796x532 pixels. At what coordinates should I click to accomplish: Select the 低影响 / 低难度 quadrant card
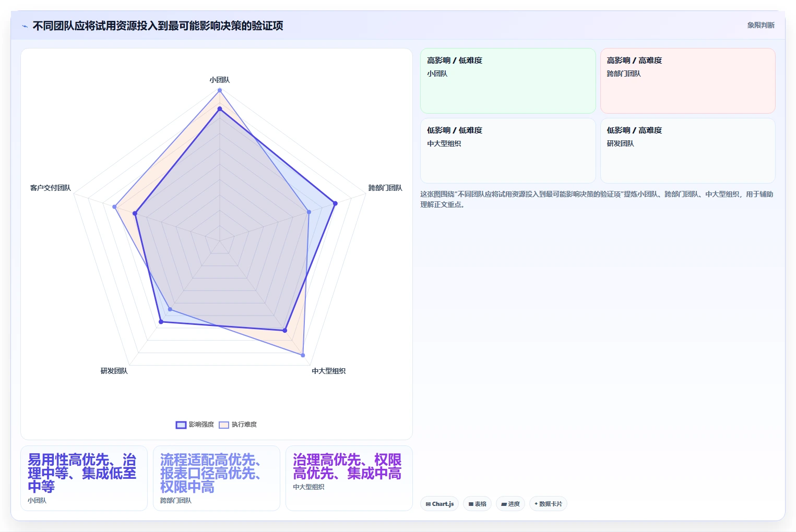pyautogui.click(x=508, y=151)
